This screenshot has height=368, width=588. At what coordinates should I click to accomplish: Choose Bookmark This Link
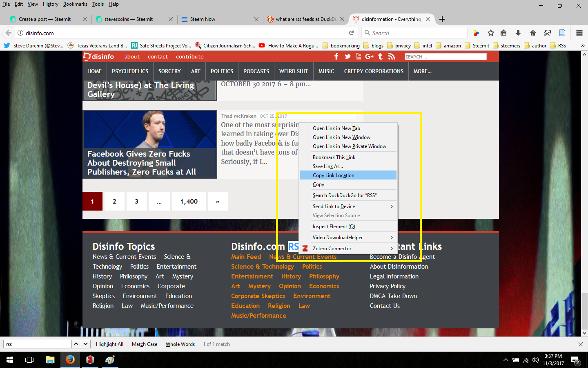[x=348, y=157]
